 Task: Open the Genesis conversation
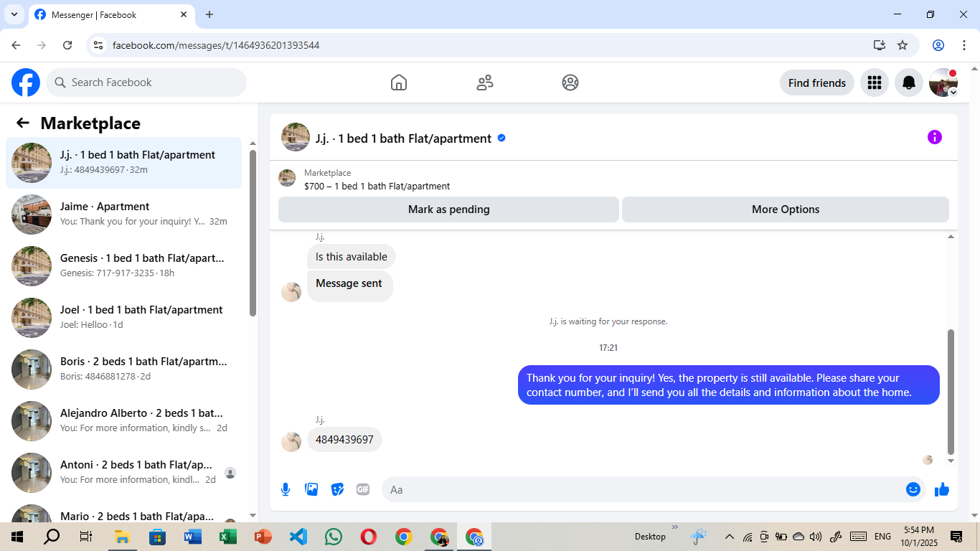pos(123,266)
